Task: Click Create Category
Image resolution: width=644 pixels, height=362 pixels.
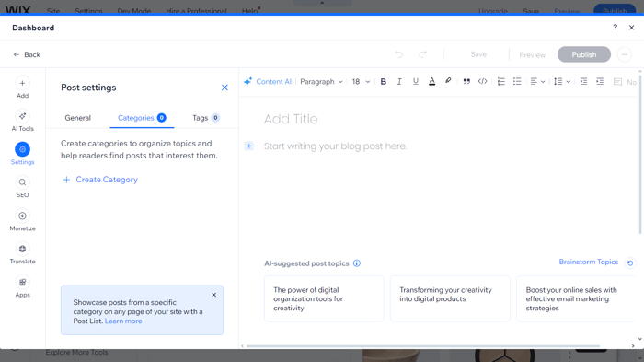Action: (100, 180)
